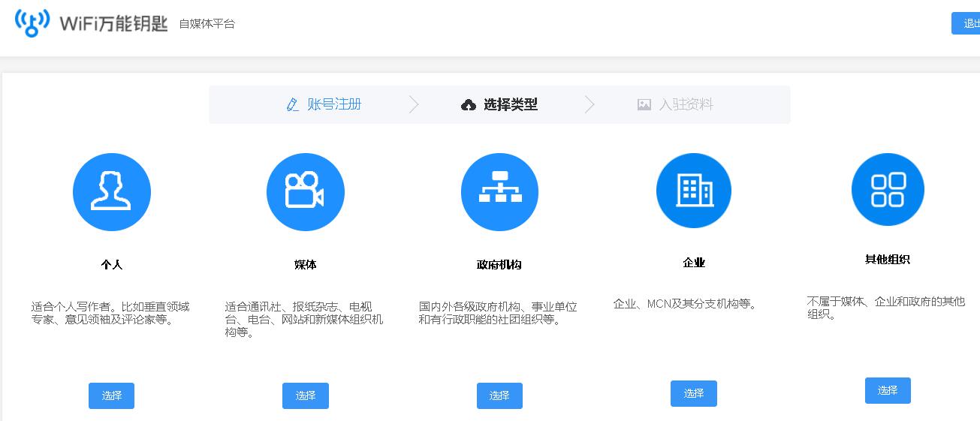Click the pencil icon beside 账号注册
The height and width of the screenshot is (421, 980).
[293, 105]
